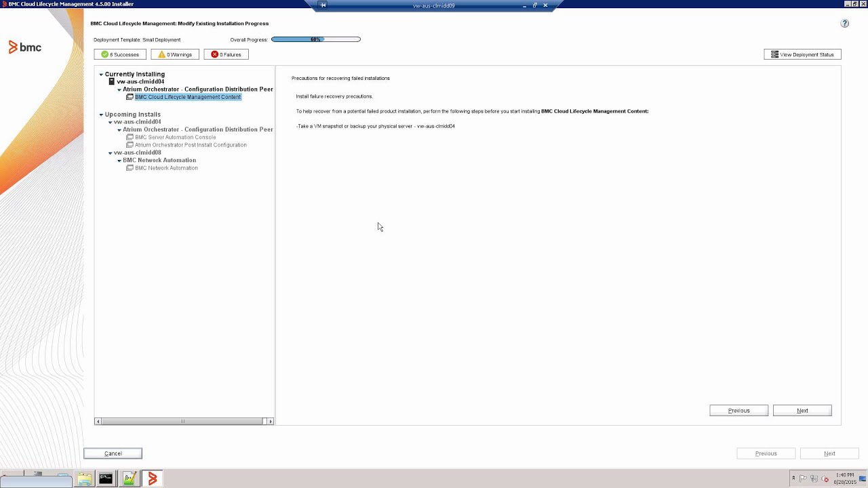Open the Notepad++ taskbar icon

click(129, 479)
